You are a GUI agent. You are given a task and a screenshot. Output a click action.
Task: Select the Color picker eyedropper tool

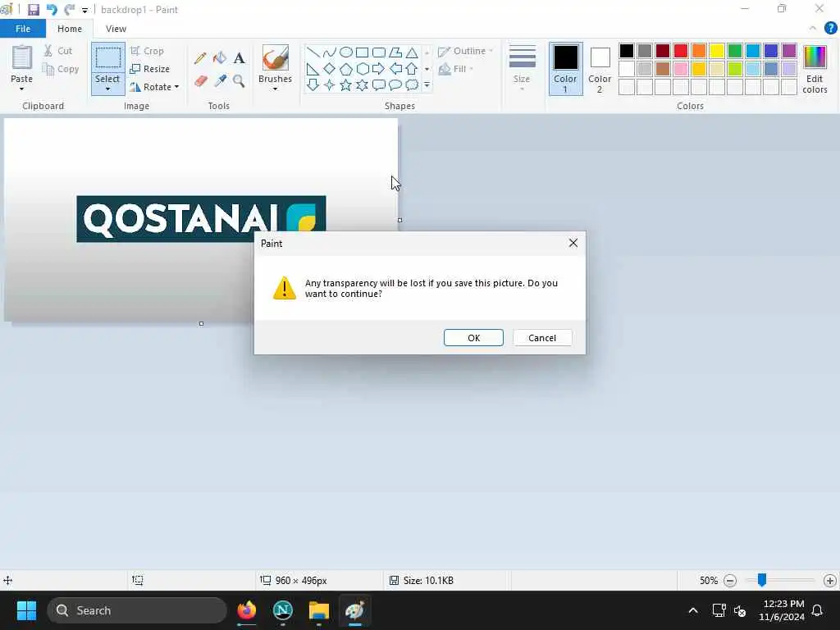pyautogui.click(x=220, y=81)
